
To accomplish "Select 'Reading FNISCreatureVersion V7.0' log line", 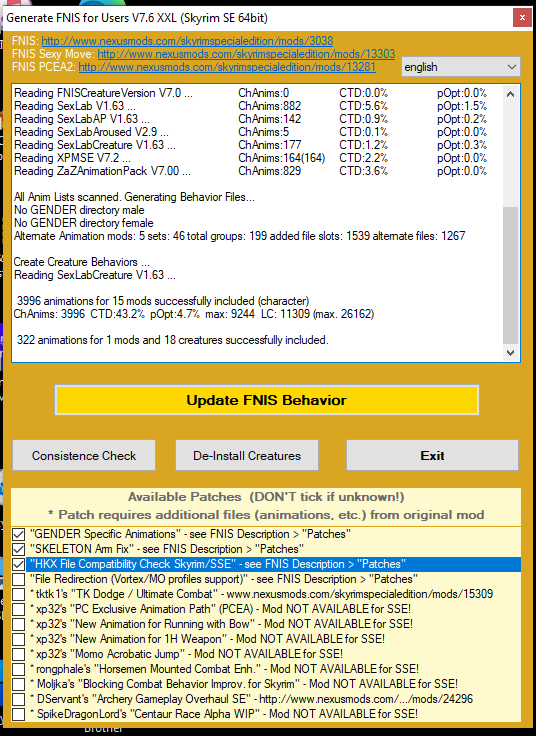I will pyautogui.click(x=250, y=93).
